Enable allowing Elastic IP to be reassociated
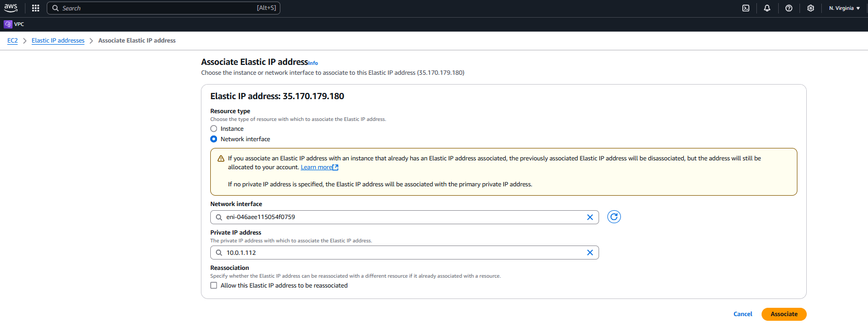 pos(214,285)
